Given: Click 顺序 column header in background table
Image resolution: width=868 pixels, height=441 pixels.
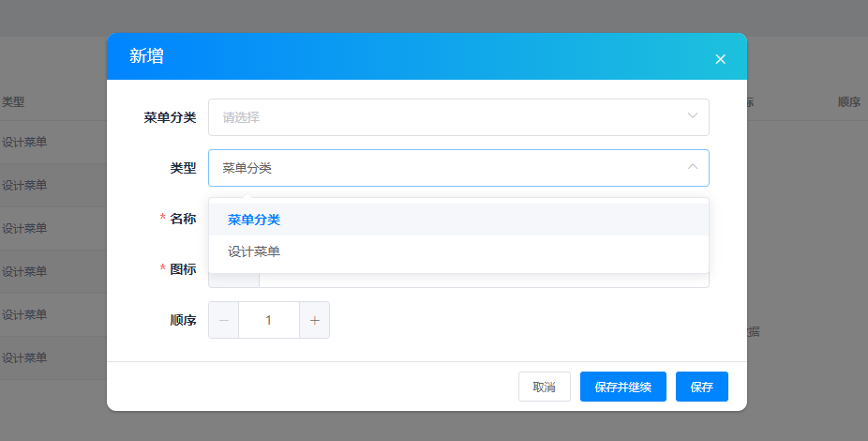Looking at the screenshot, I should pyautogui.click(x=848, y=102).
